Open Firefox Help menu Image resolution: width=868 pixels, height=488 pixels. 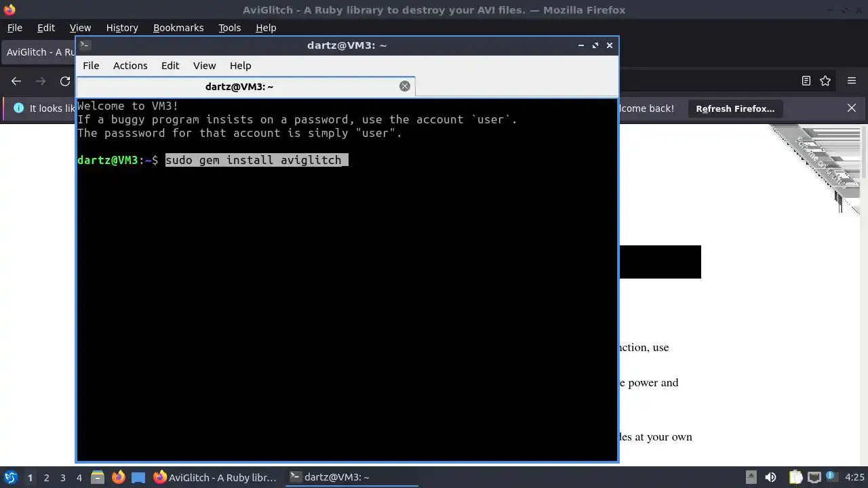click(x=266, y=28)
